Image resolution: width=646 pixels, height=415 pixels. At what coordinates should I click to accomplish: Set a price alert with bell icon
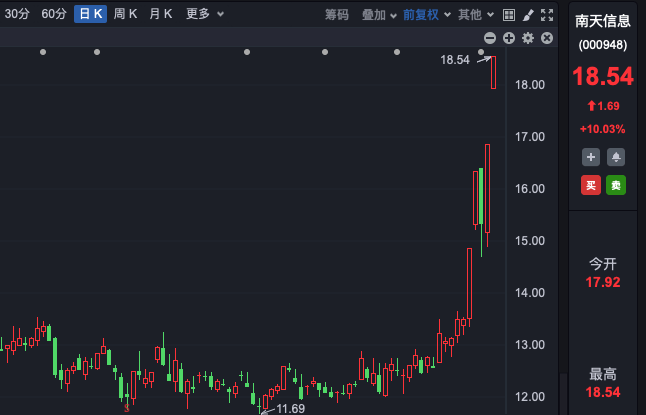tap(616, 157)
